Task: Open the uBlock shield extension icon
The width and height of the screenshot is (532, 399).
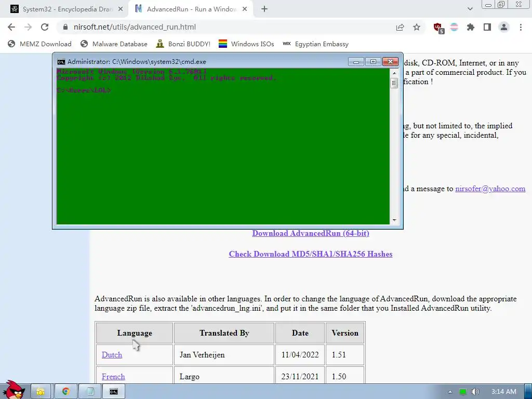Action: 438,28
